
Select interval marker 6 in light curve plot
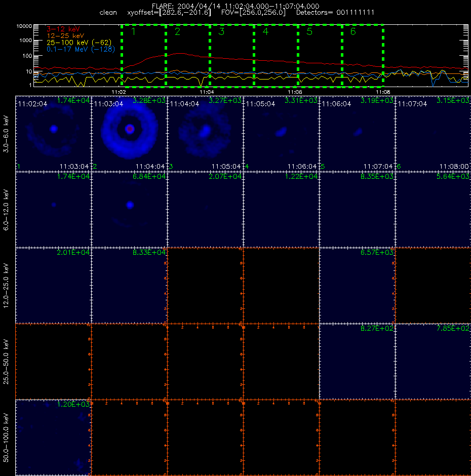(353, 31)
